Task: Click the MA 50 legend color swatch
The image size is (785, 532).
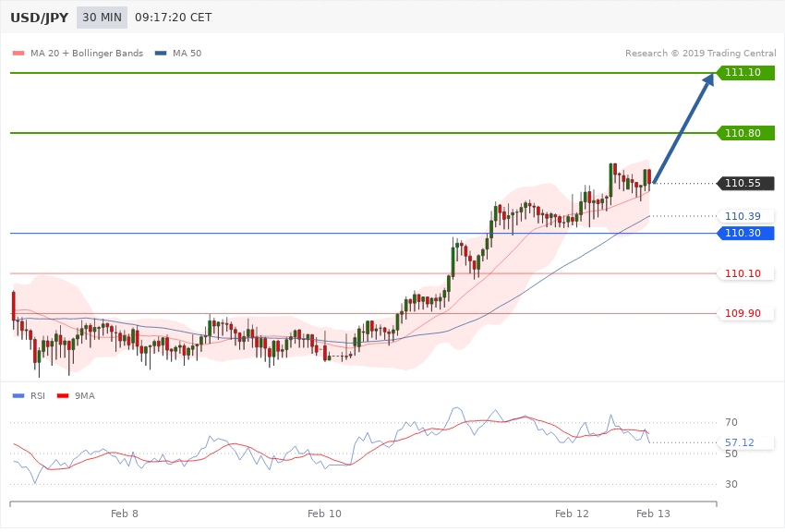Action: click(161, 53)
